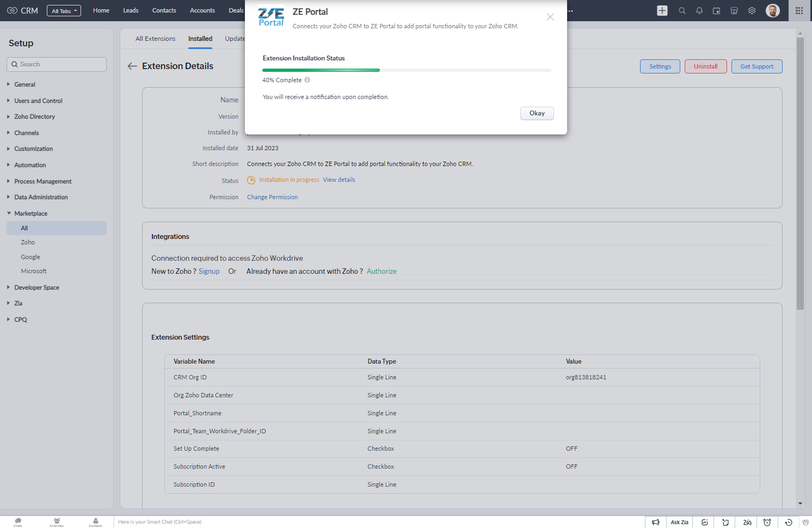Open the Accounts tab in the top navigation
Screen dimensions: 812x528
click(x=202, y=10)
